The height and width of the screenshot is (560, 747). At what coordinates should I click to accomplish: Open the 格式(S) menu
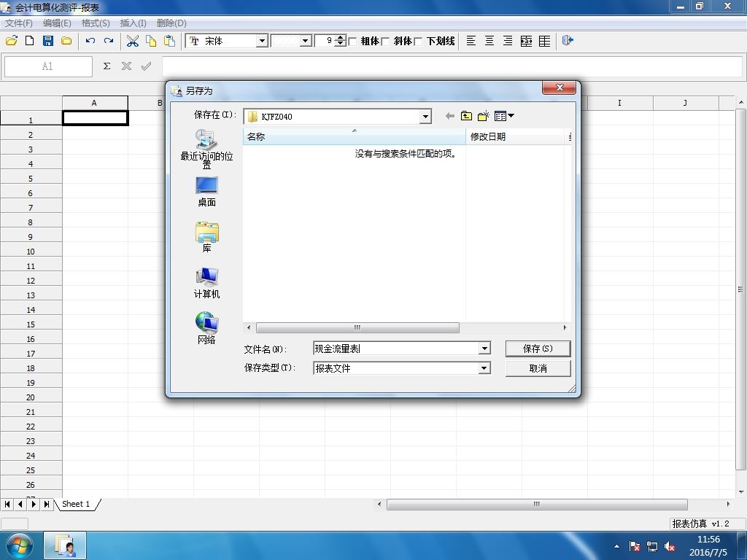coord(96,23)
